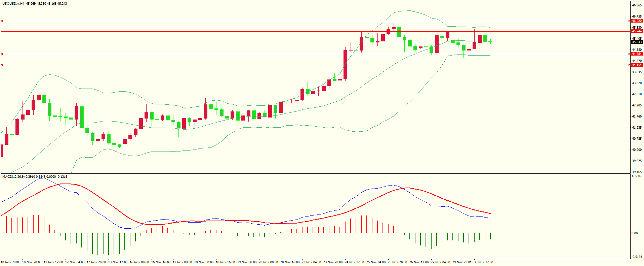Select the red 46.220 price level tag
The width and height of the screenshot is (644, 266).
click(x=637, y=21)
